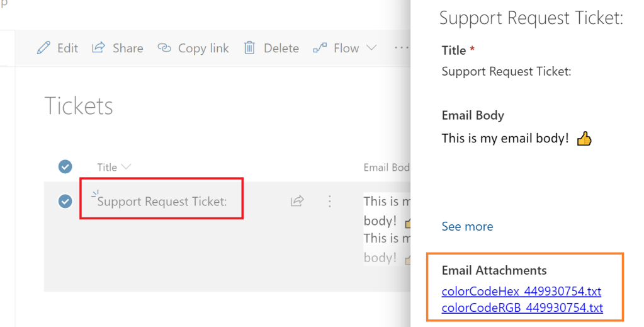Click the Edit pencil icon
Image resolution: width=644 pixels, height=327 pixels.
pyautogui.click(x=43, y=48)
